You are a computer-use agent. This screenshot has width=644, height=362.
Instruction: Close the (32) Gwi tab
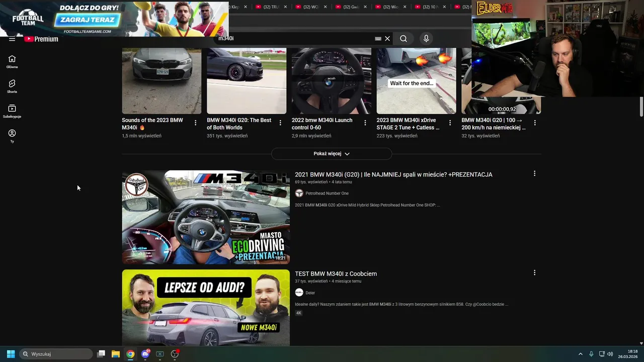365,7
